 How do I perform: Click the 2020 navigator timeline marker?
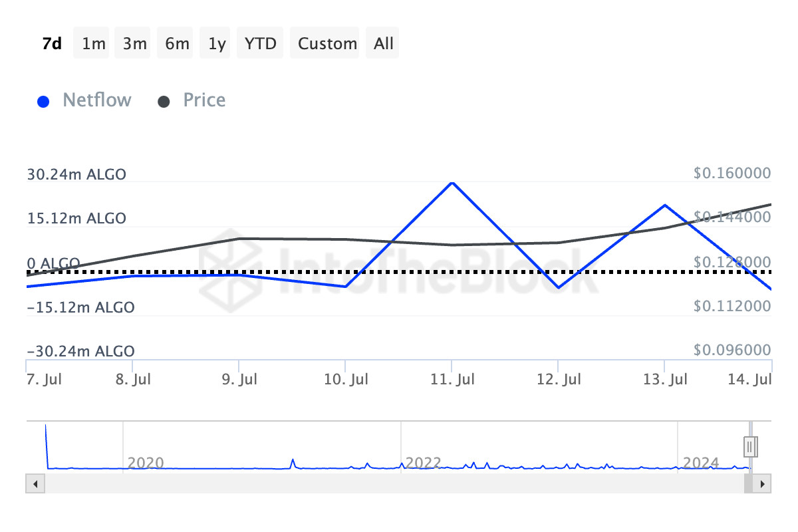pyautogui.click(x=146, y=462)
